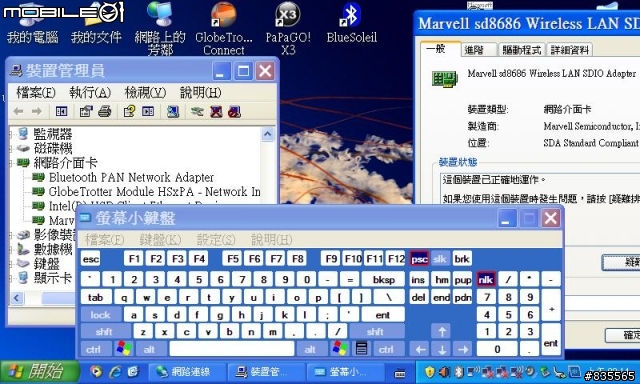Expand the Keyboards (鍵盤) tree node
Viewport: 640px width, 384px height.
[x=11, y=264]
